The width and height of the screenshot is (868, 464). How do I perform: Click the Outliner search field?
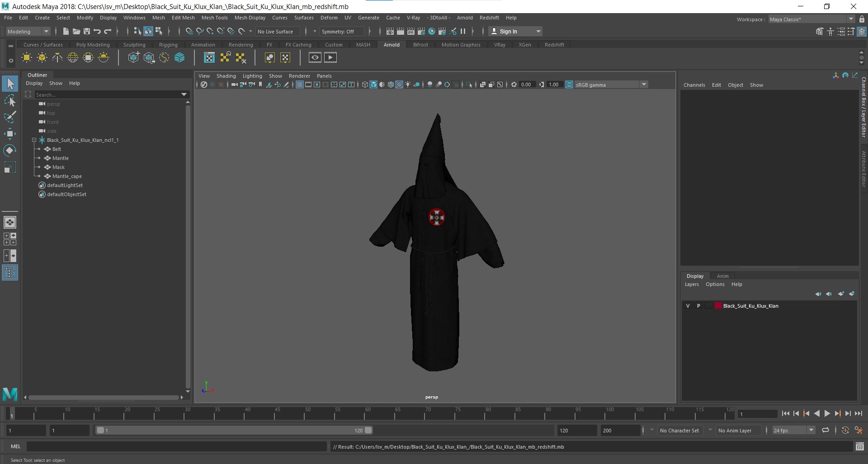pos(108,94)
